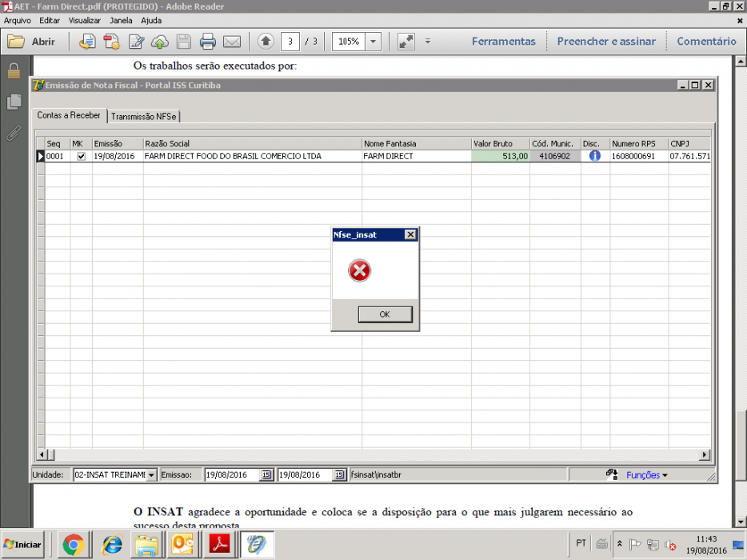Screen dimensions: 747x560
Task: Switch to Adobe Reader taskbar icon
Action: 220,544
